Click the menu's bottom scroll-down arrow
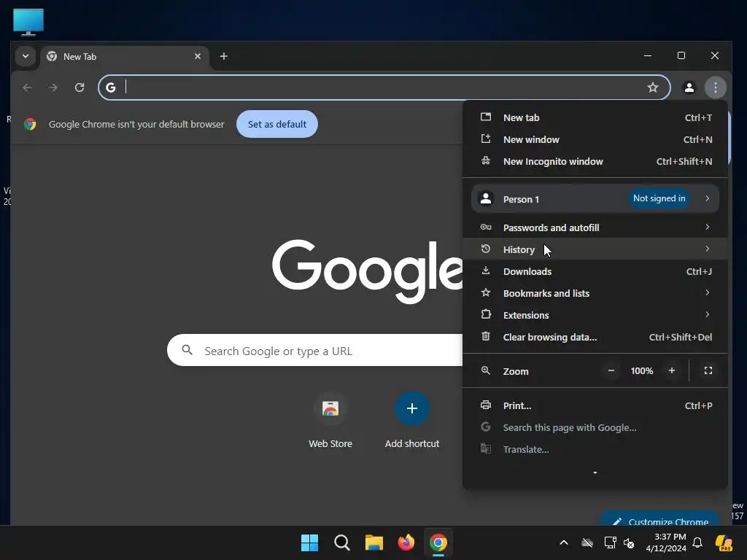747x560 pixels. pyautogui.click(x=595, y=472)
